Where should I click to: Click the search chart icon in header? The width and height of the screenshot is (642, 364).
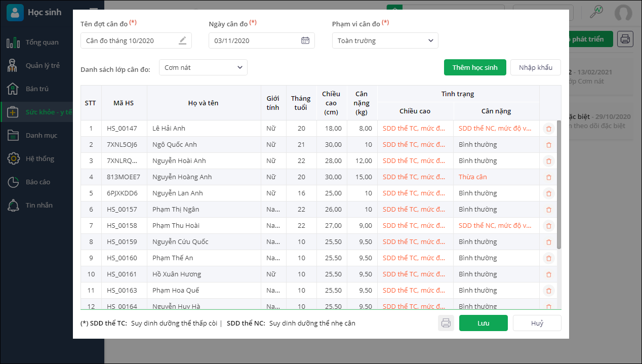point(597,12)
